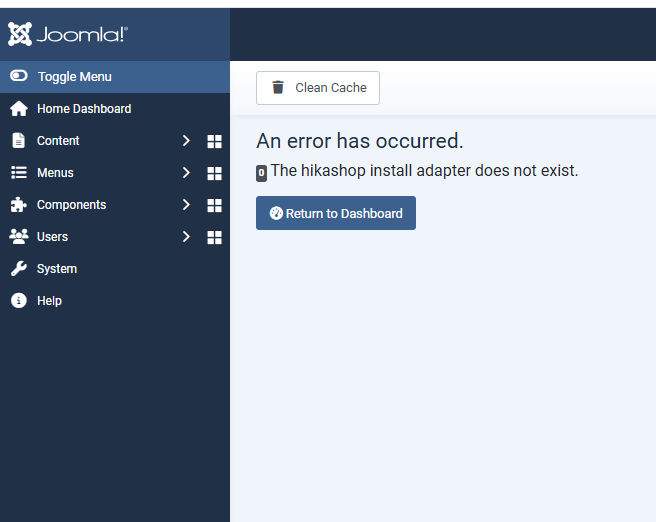The height and width of the screenshot is (522, 656).
Task: Open the Components dashboard grid icon
Action: [214, 206]
